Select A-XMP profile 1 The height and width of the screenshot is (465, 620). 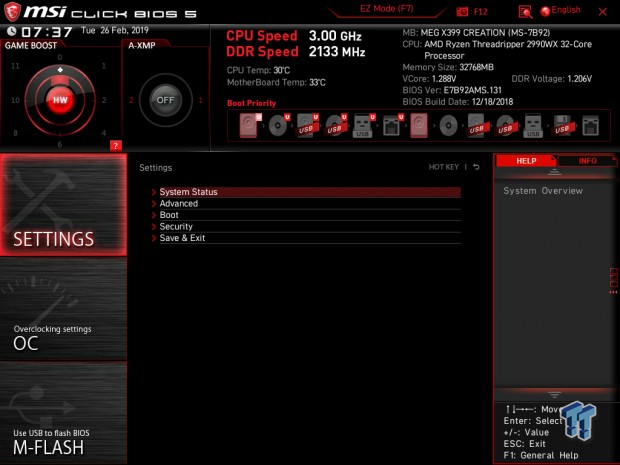click(x=200, y=100)
